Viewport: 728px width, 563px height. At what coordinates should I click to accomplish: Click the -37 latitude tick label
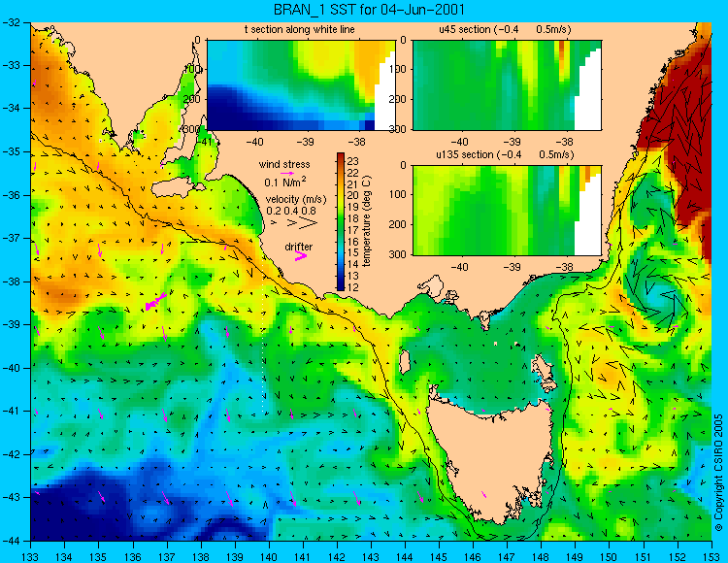(x=11, y=238)
